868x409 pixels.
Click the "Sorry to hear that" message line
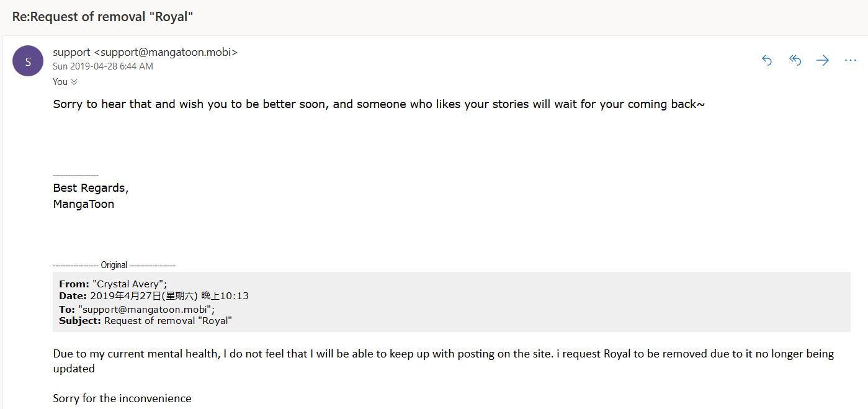pyautogui.click(x=378, y=104)
